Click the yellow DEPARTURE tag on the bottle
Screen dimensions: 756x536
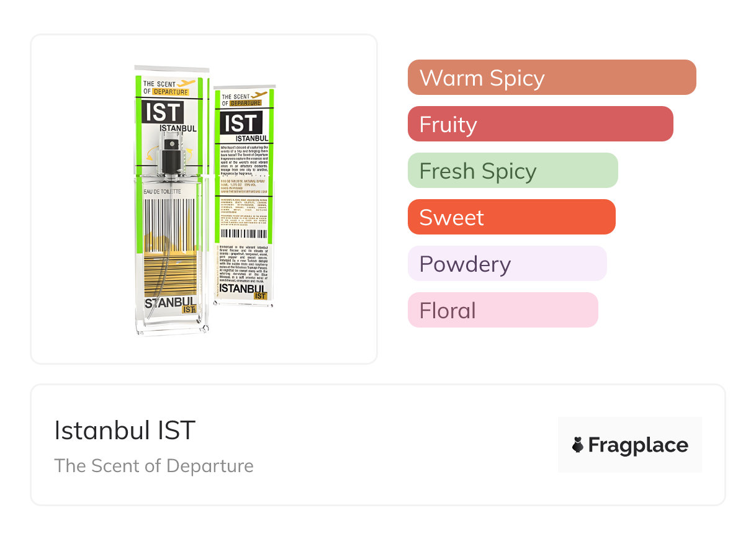[171, 92]
